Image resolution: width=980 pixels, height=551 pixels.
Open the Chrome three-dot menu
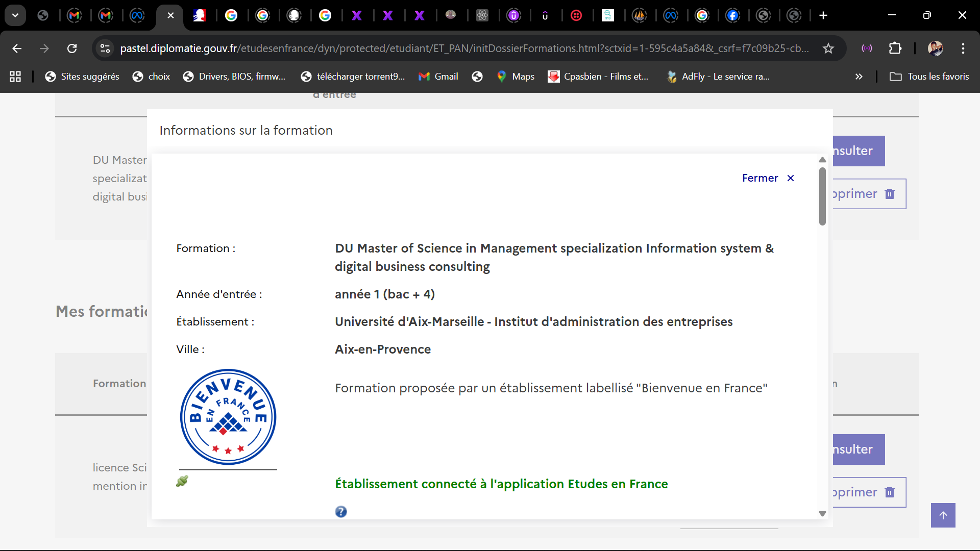(x=963, y=48)
